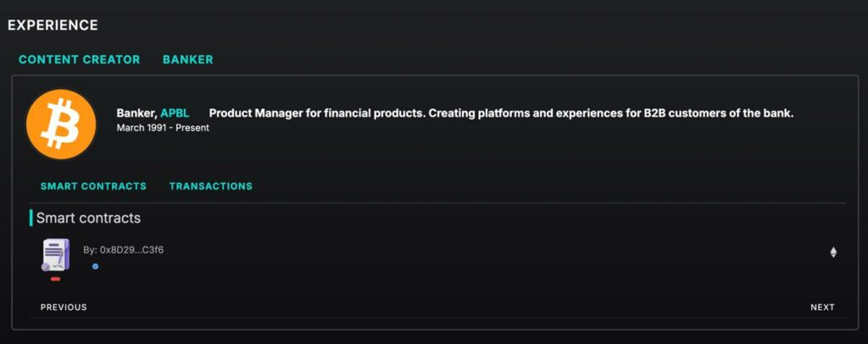Image resolution: width=868 pixels, height=344 pixels.
Task: Click the orange Bitcoin logo
Action: [x=61, y=125]
